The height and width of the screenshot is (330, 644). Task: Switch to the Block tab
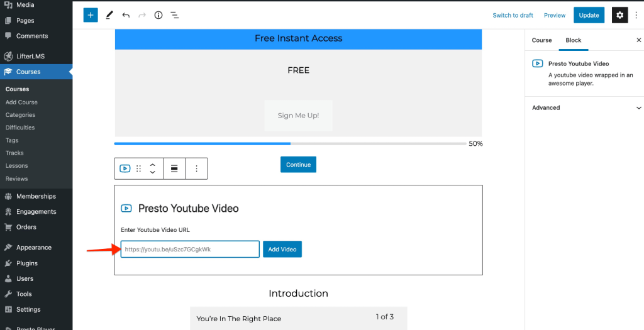[574, 40]
